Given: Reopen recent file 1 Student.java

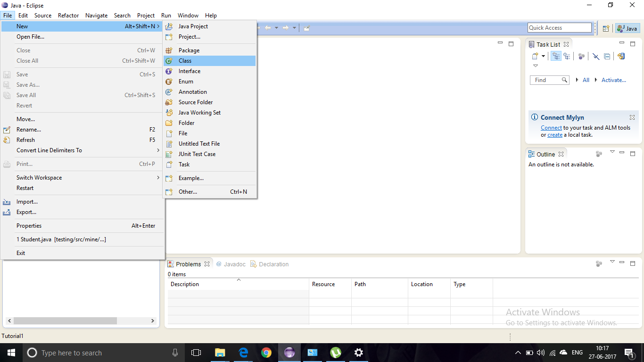Looking at the screenshot, I should 83,239.
